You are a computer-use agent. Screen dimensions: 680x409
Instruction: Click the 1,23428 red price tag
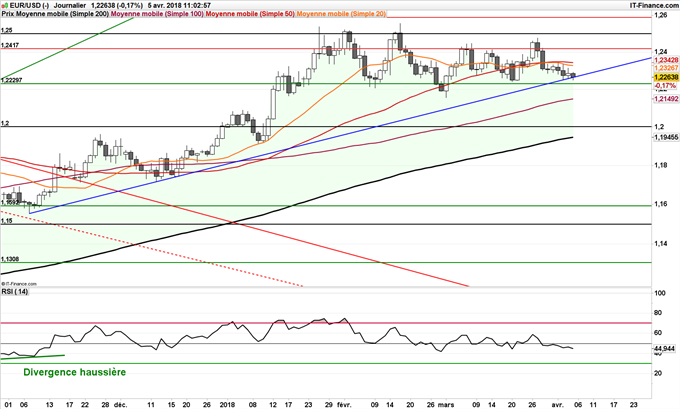coord(666,60)
